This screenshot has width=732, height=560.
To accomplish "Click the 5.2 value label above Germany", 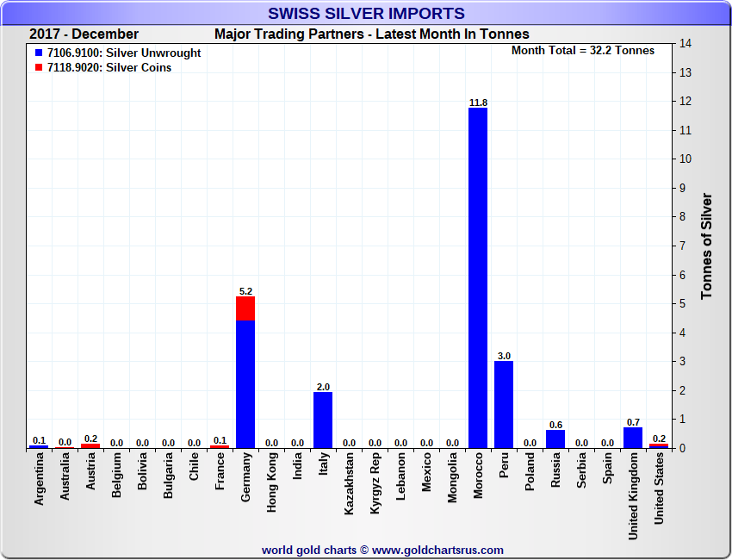I will (x=245, y=291).
